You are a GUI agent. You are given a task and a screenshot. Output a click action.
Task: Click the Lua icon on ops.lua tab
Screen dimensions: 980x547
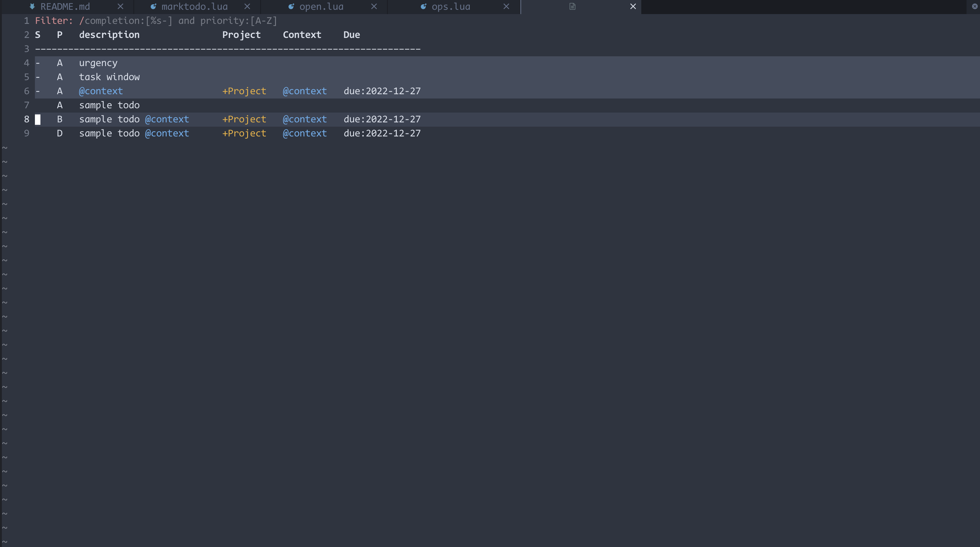[x=423, y=6]
